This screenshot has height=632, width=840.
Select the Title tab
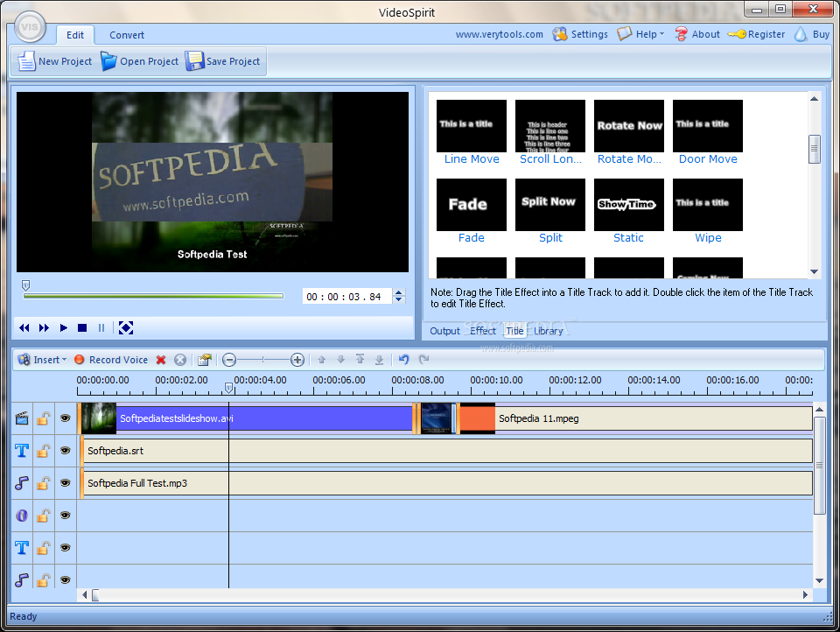pyautogui.click(x=514, y=331)
